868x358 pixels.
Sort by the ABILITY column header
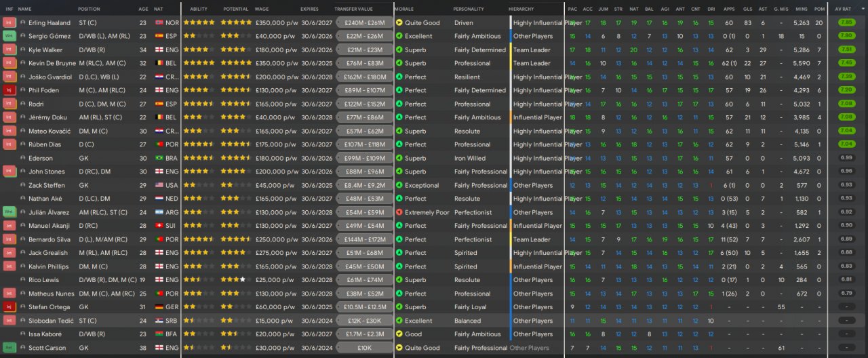tap(199, 9)
